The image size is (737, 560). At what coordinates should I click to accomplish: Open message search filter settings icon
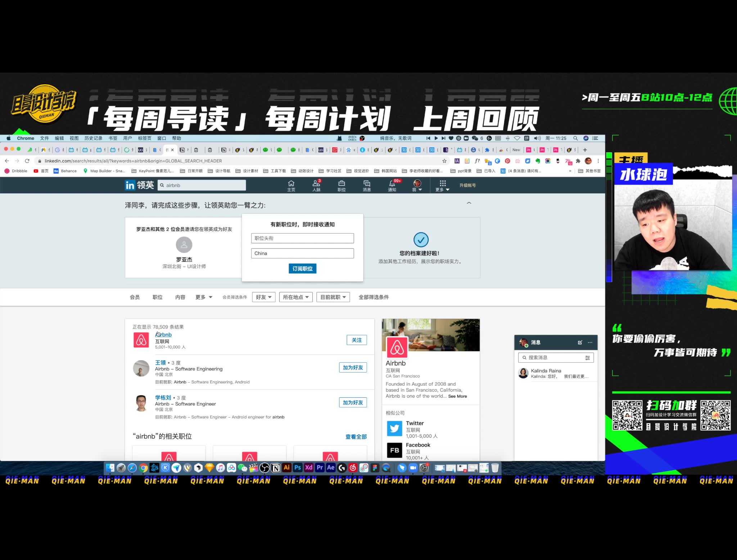587,358
